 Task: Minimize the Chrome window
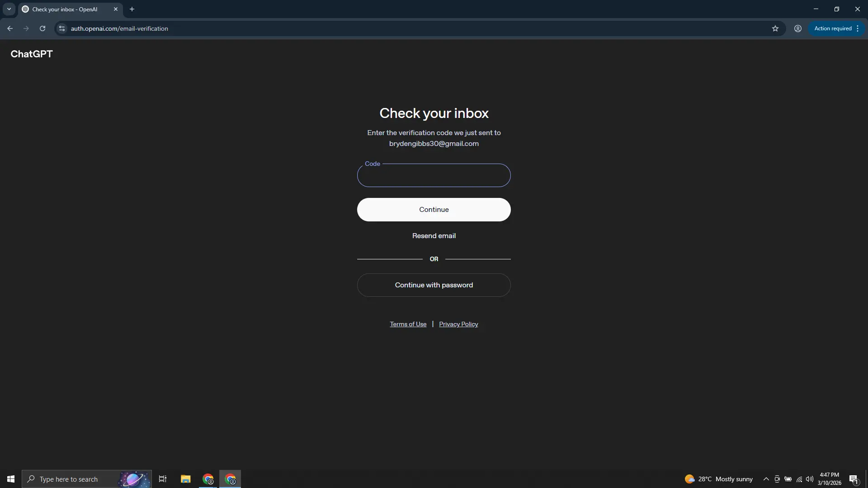pyautogui.click(x=816, y=9)
